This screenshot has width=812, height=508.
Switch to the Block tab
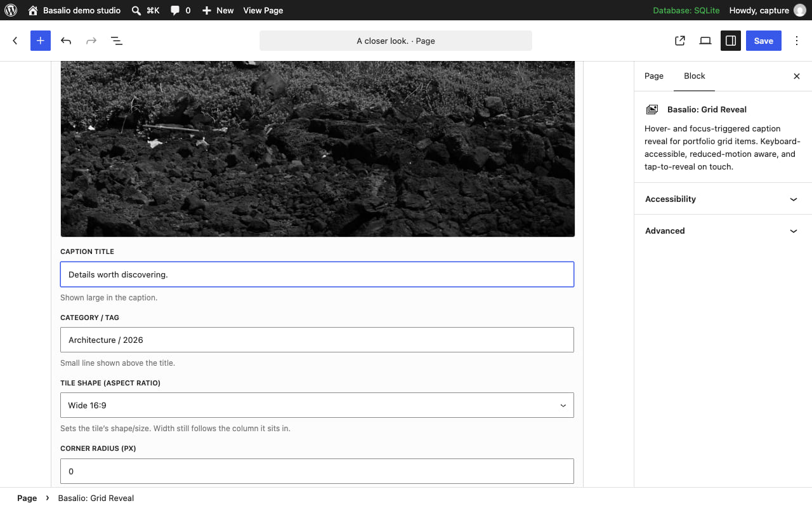[695, 76]
